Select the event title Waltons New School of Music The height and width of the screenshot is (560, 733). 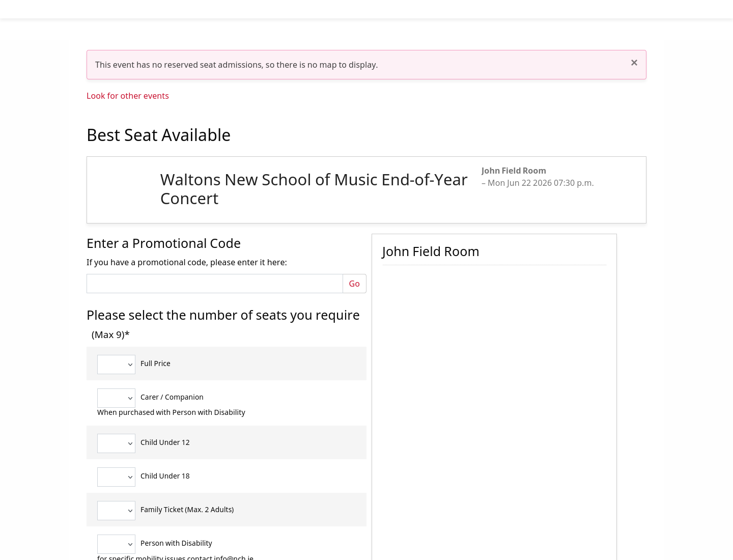314,189
